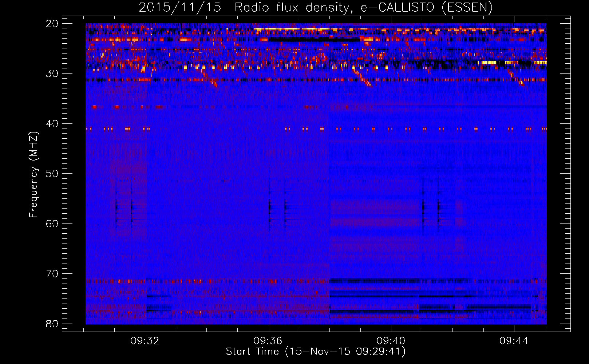Click the 20 frequency tick label

click(x=52, y=24)
